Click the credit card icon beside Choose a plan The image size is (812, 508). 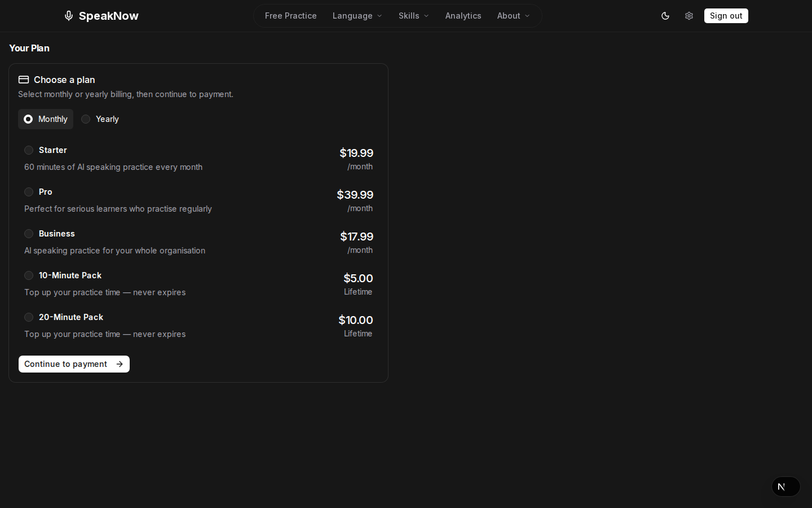coord(24,80)
